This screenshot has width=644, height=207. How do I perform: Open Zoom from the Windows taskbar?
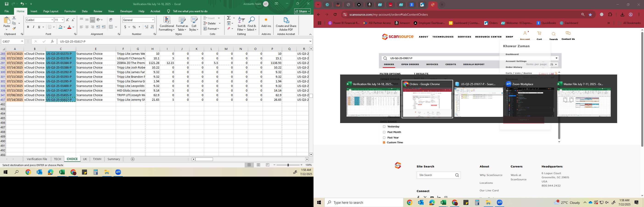(x=499, y=202)
